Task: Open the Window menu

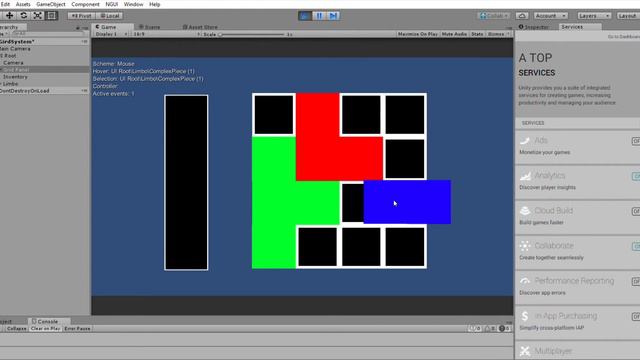Action: click(133, 4)
